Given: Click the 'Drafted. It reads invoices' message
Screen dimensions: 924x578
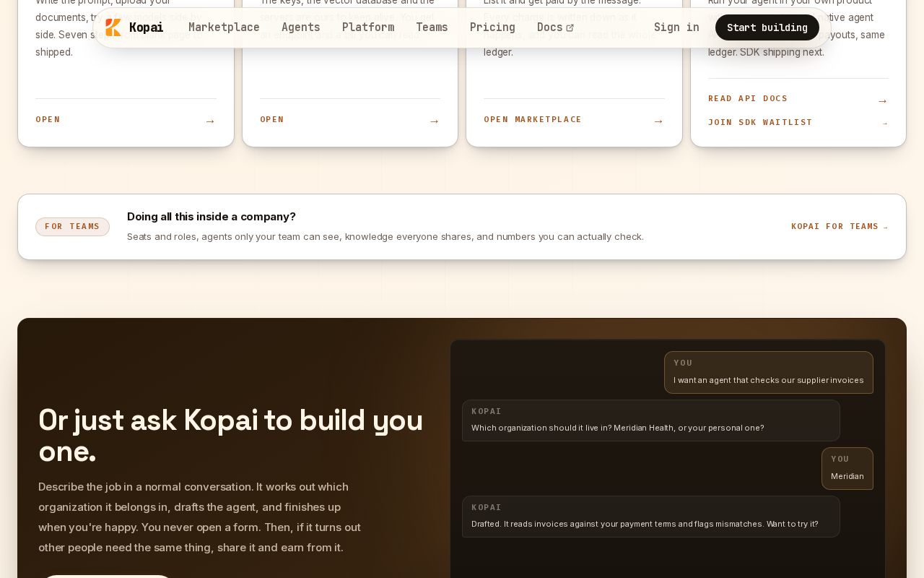Looking at the screenshot, I should (x=651, y=517).
